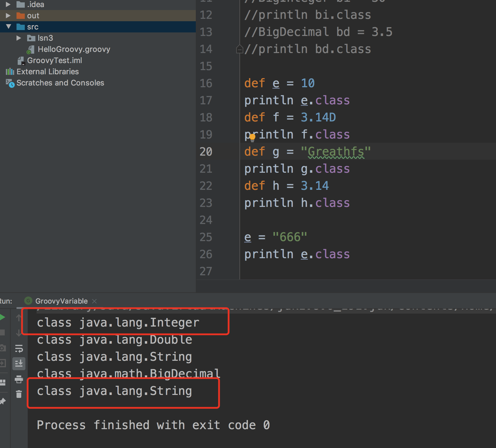Toggle scroll to end of console output

pos(19,364)
